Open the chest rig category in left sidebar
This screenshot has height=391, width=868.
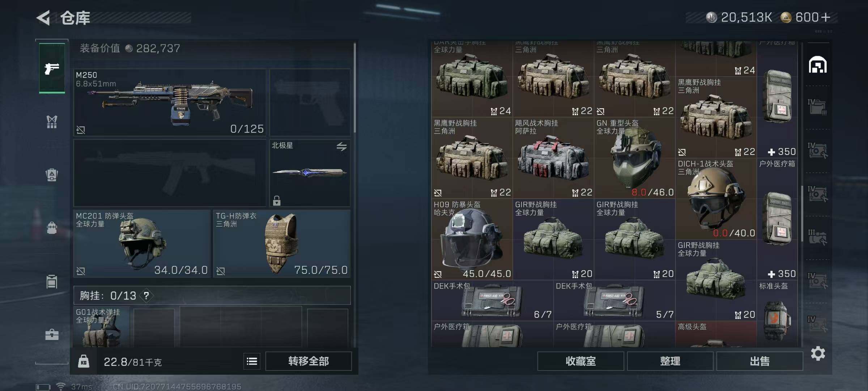(x=52, y=122)
